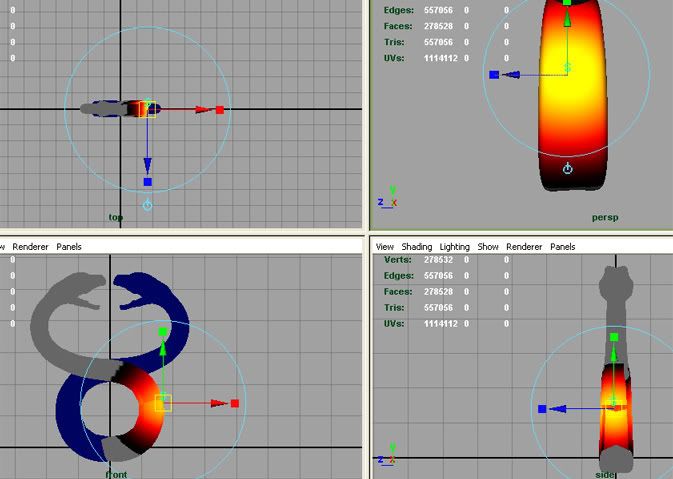673x479 pixels.
Task: Click blue Z-axis handle in side view
Action: pos(542,409)
